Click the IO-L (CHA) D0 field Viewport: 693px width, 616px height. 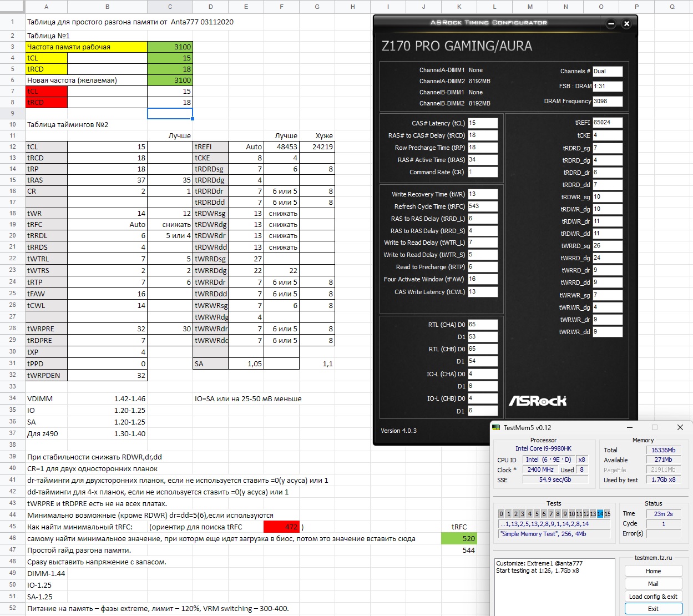tap(483, 374)
